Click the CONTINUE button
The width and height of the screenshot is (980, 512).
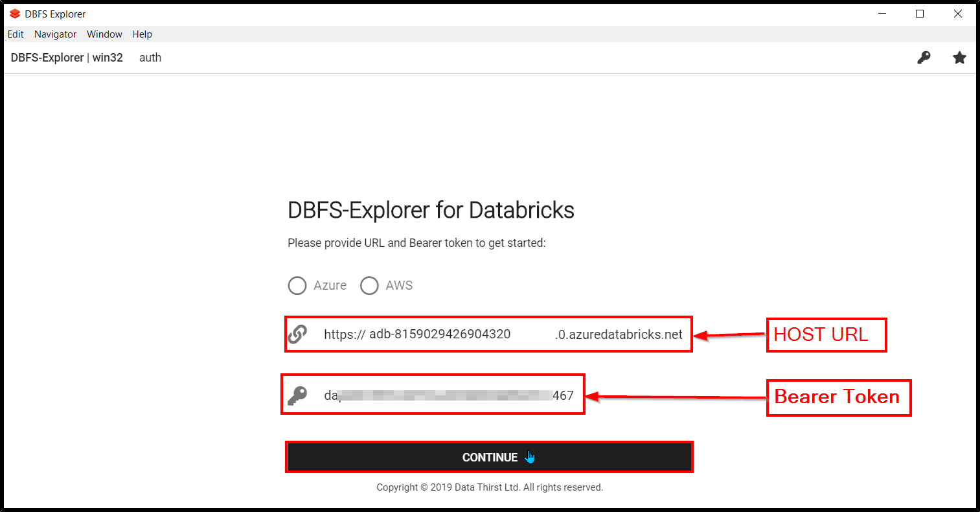[x=489, y=457]
